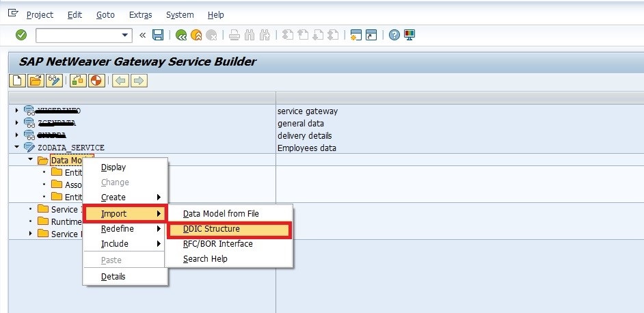Collapse the Data Model folder node
Image resolution: width=644 pixels, height=313 pixels.
pyautogui.click(x=30, y=159)
